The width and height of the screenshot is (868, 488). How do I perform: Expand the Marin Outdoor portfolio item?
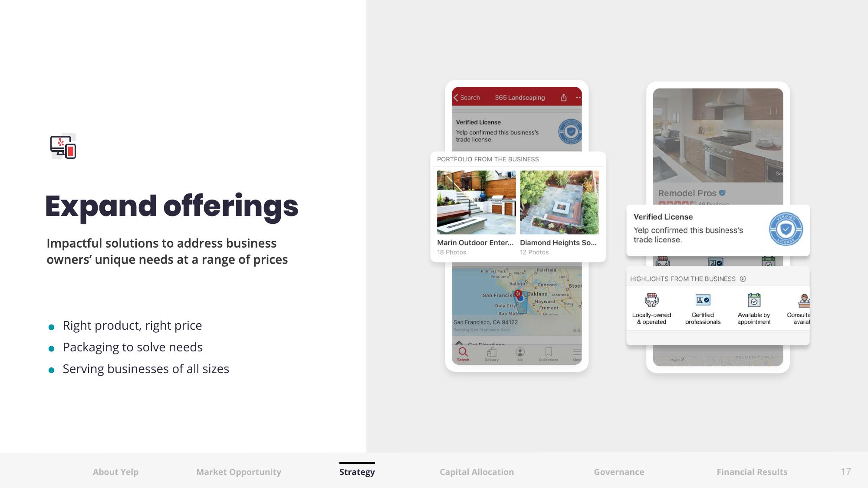click(x=476, y=211)
